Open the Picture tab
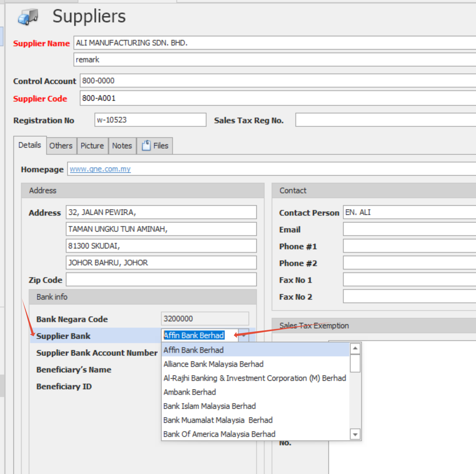 pos(92,146)
